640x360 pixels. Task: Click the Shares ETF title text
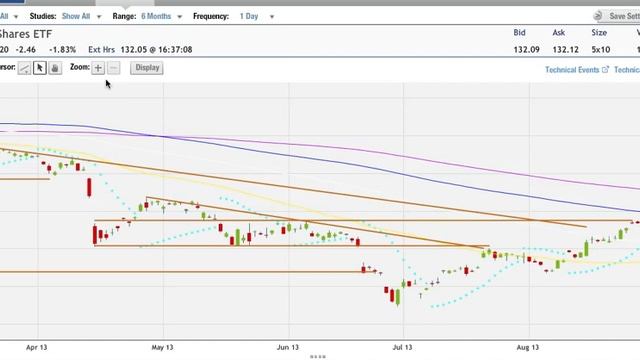point(26,34)
